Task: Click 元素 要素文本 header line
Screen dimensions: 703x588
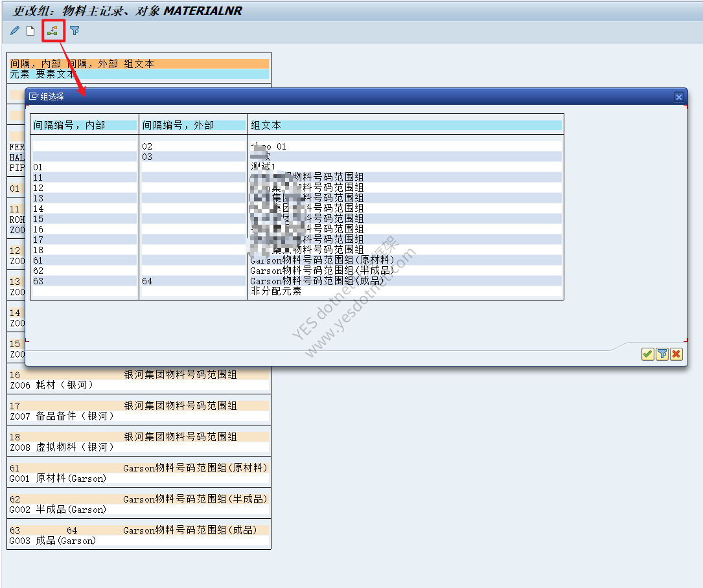Action: (139, 74)
